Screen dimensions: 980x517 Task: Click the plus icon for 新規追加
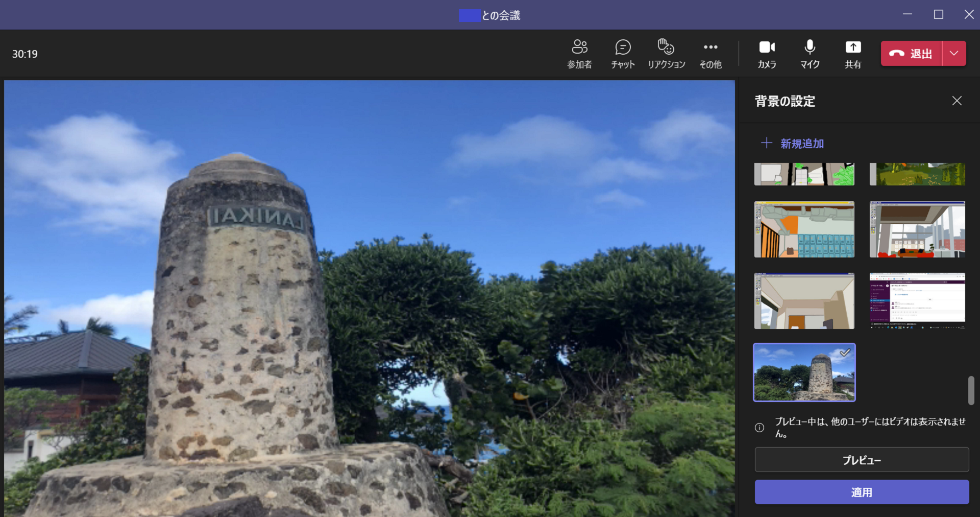point(766,143)
